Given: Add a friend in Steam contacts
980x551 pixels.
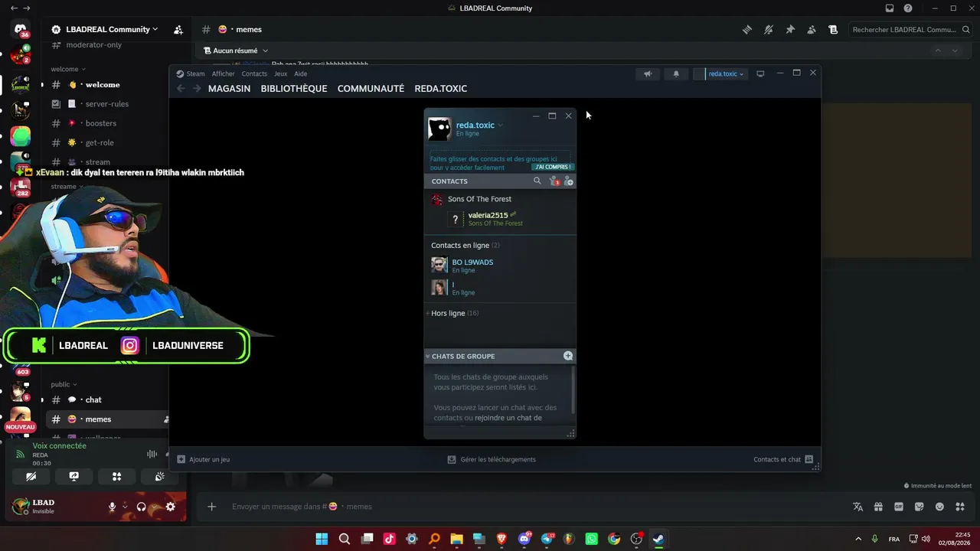Looking at the screenshot, I should click(568, 181).
